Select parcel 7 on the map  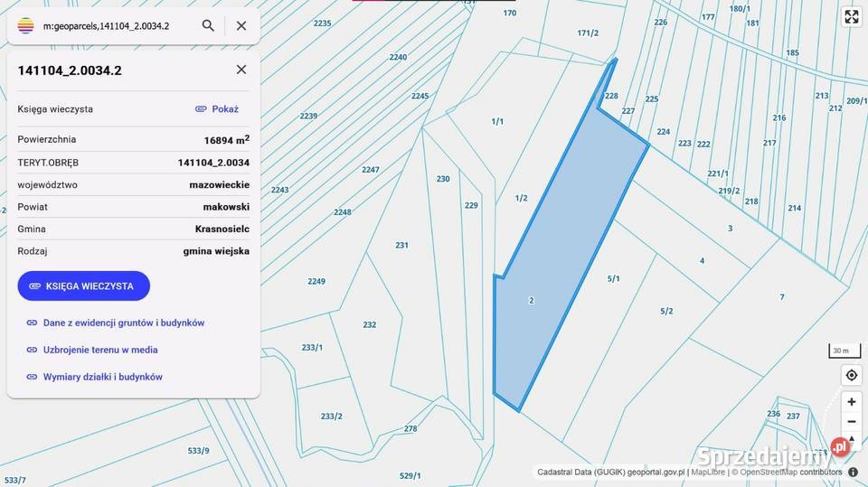pyautogui.click(x=781, y=297)
